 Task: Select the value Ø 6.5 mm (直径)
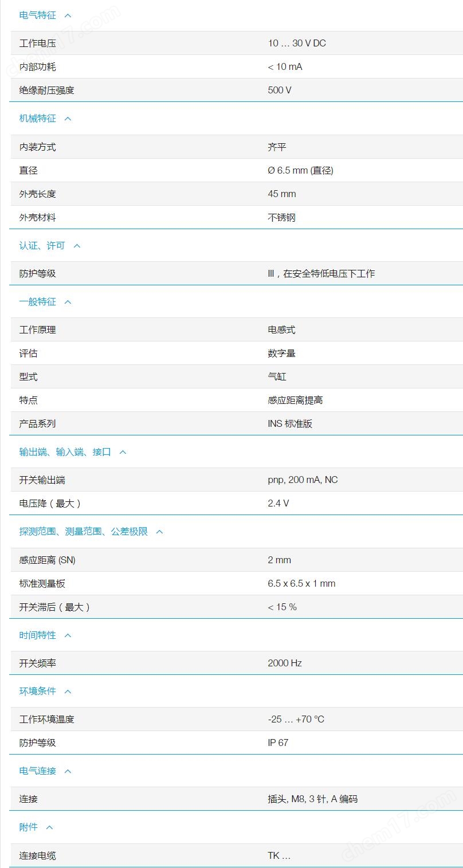tap(300, 171)
